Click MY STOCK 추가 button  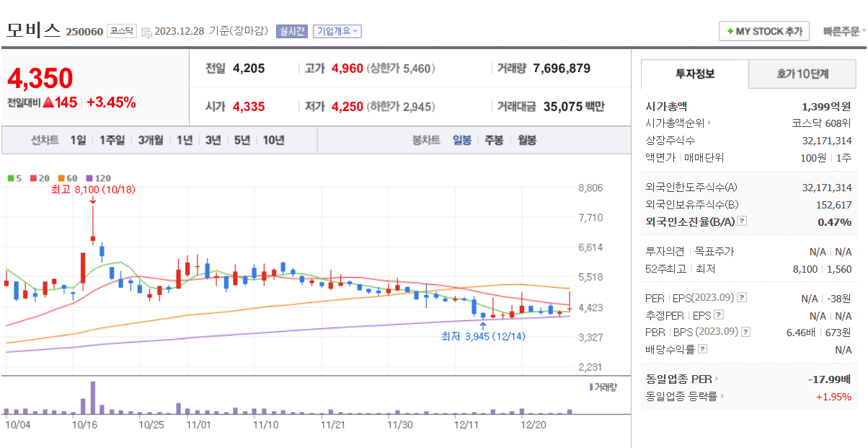point(764,32)
